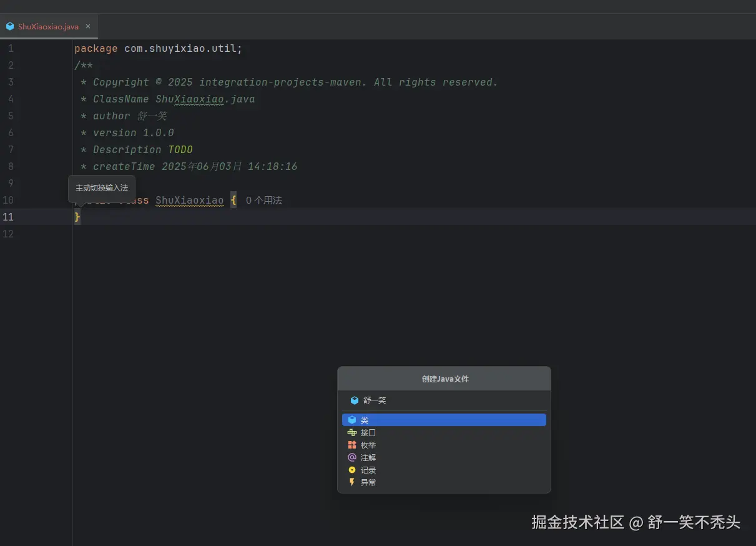Click the 创建Java文件 popup title bar
The height and width of the screenshot is (546, 756).
pos(444,379)
